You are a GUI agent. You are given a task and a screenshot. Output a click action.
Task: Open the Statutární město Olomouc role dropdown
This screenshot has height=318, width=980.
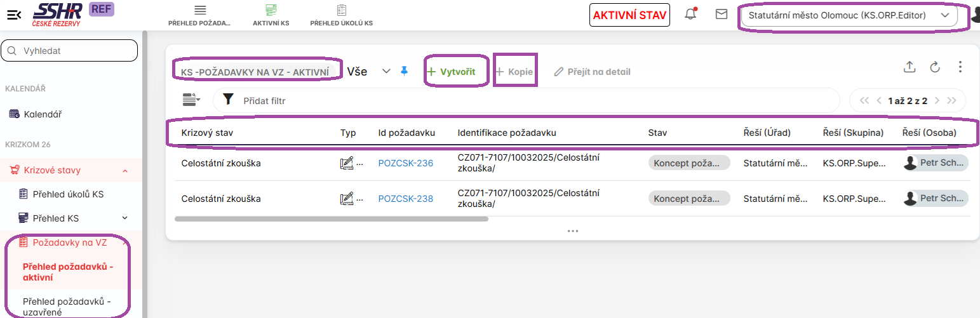pyautogui.click(x=849, y=15)
